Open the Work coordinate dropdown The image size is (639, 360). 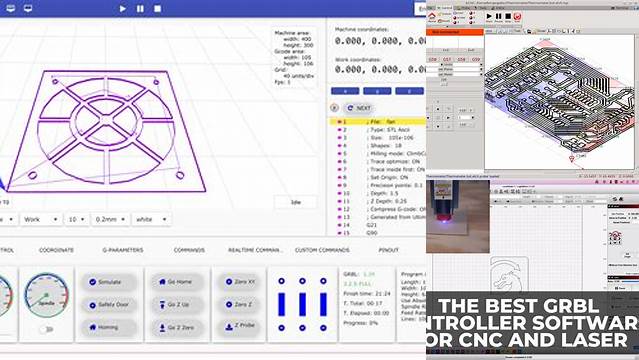[x=40, y=219]
